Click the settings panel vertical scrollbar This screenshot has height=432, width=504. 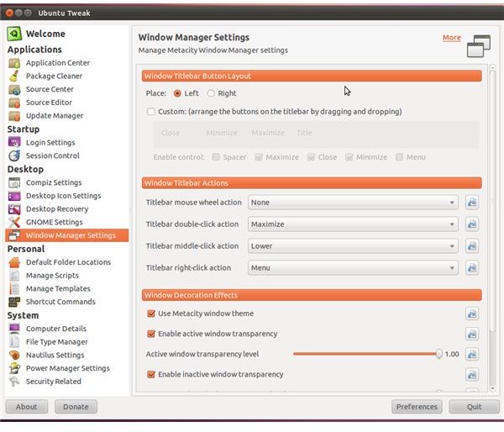point(492,201)
